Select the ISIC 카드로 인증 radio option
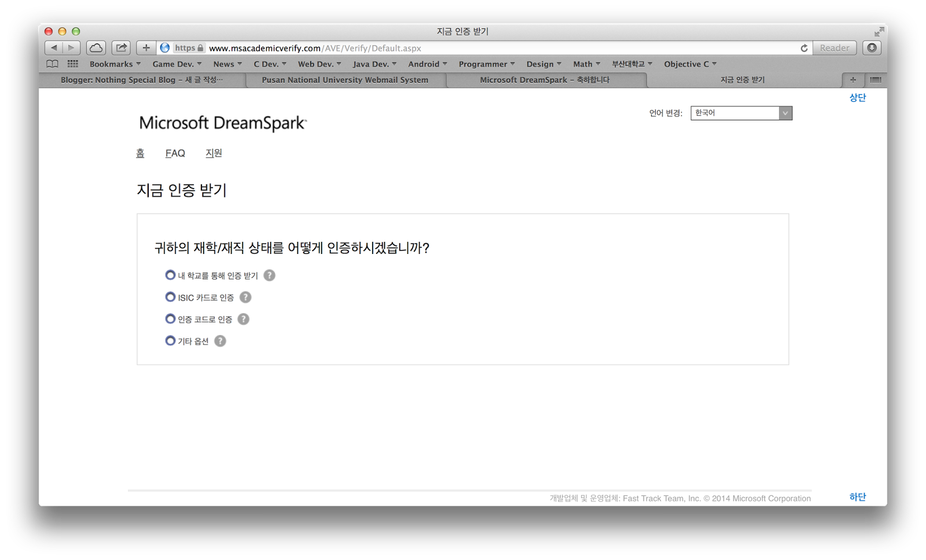Screen dimensions: 926x560 [170, 297]
